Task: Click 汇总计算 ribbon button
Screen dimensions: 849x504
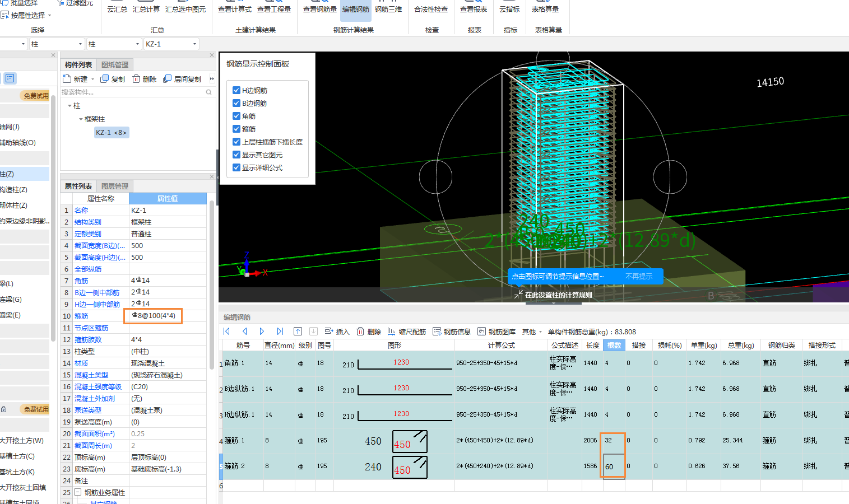Action: click(146, 7)
